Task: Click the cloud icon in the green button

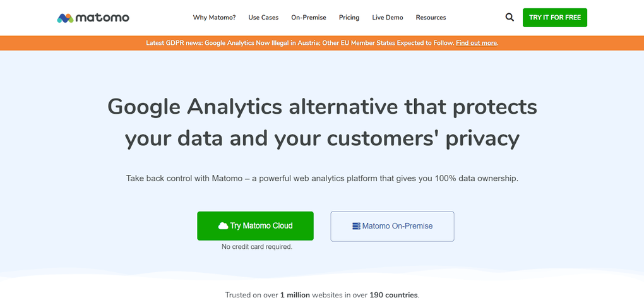Action: 223,226
